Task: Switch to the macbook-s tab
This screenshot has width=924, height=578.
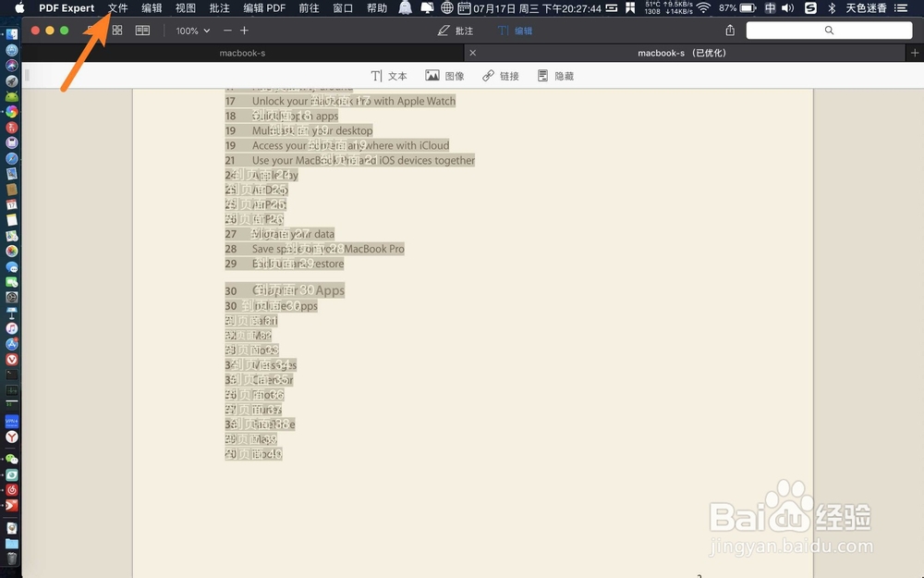Action: pyautogui.click(x=242, y=53)
